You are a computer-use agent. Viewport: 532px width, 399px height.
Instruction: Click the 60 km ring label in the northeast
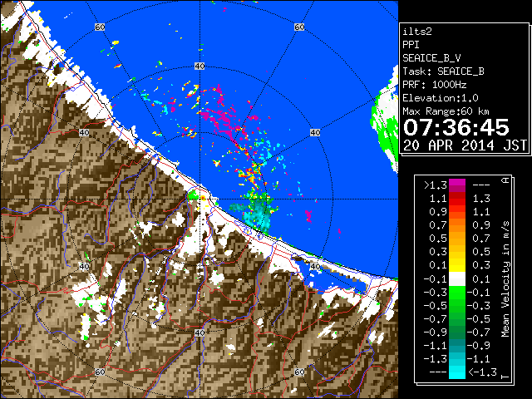(299, 27)
